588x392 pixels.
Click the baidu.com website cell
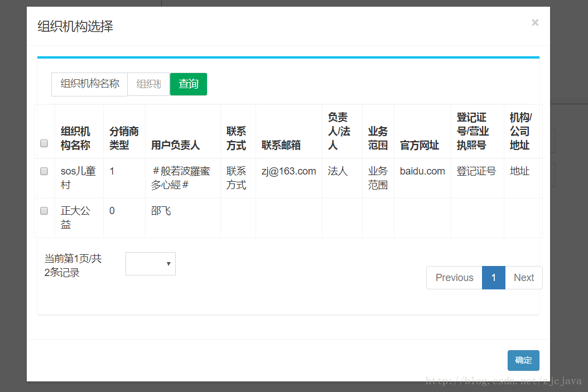(422, 178)
